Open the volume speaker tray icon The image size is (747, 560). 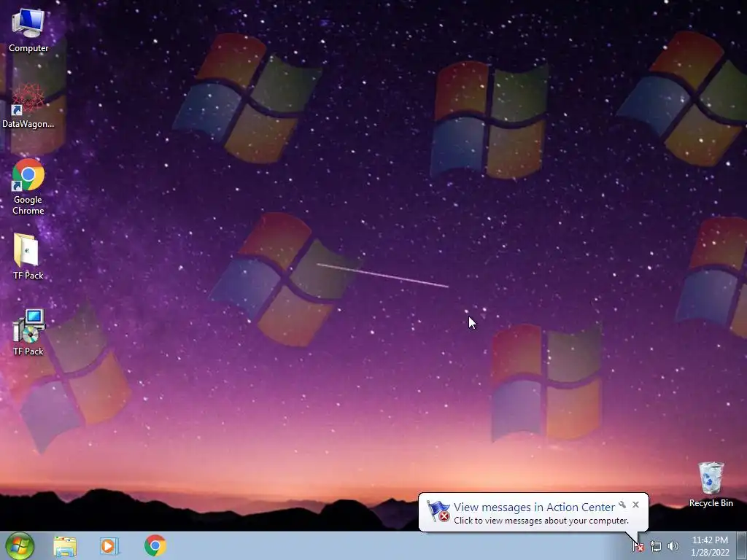[x=673, y=547]
